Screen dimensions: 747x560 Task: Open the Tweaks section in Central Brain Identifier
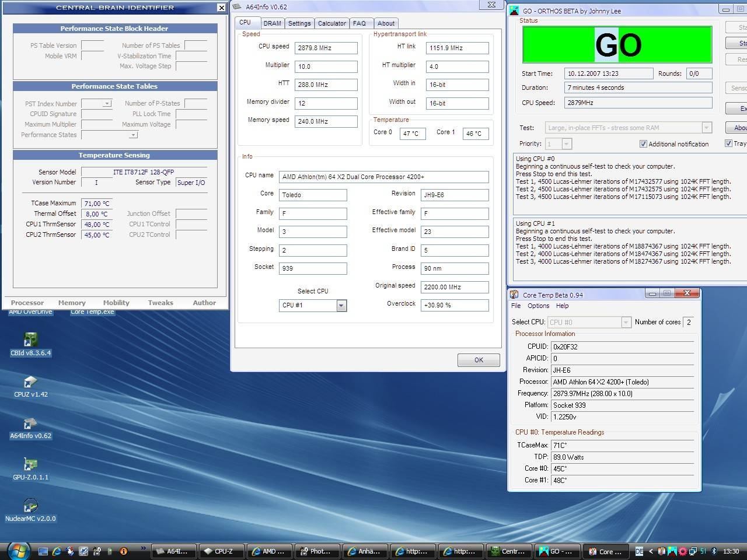click(160, 303)
